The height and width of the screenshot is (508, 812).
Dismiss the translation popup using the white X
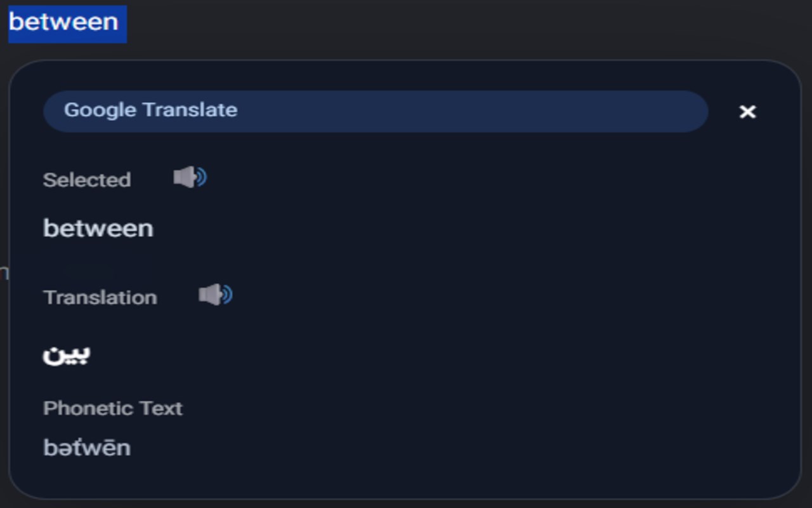748,112
